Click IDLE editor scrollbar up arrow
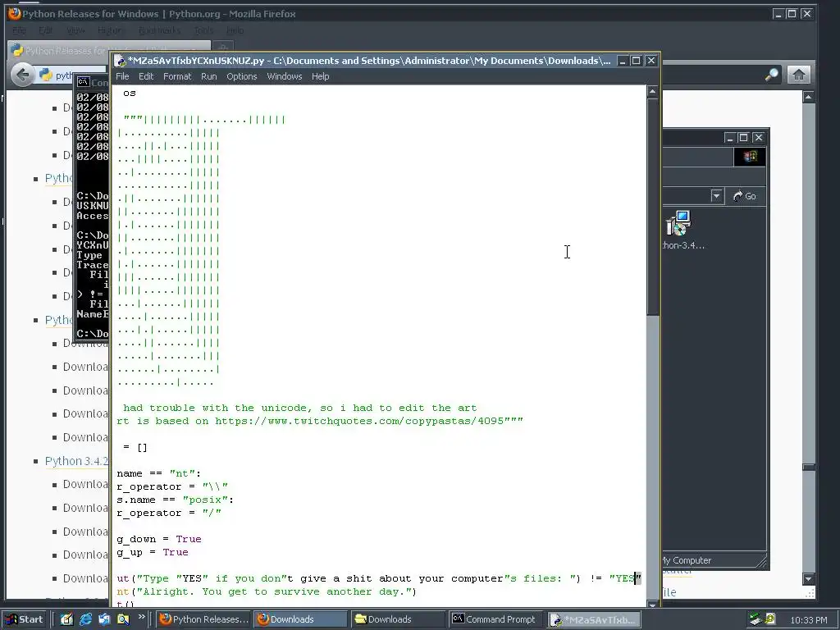 (652, 92)
